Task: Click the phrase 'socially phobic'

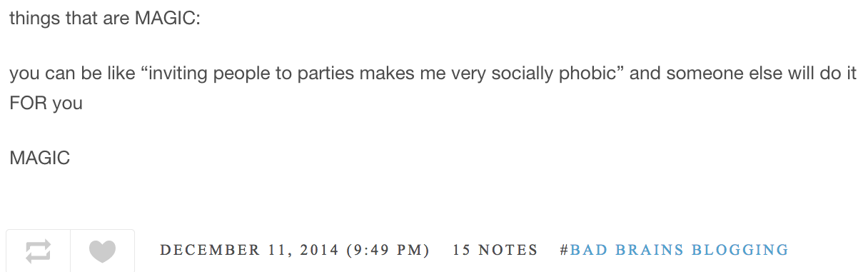Action: [x=555, y=74]
